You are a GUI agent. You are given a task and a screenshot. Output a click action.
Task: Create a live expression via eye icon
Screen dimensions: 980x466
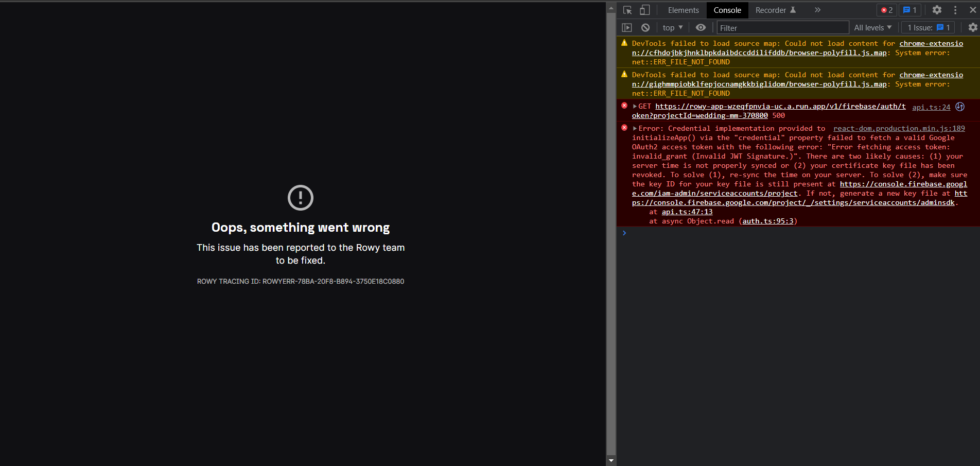pos(700,27)
